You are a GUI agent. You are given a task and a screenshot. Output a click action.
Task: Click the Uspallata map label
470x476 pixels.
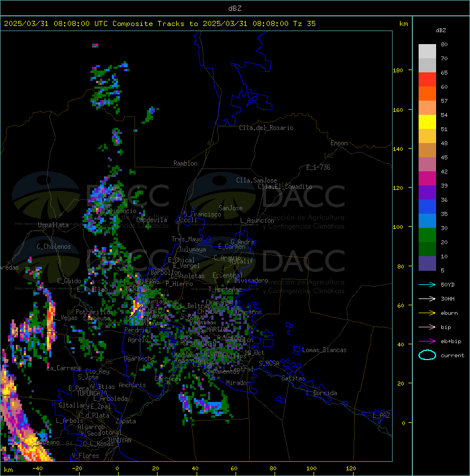pos(53,225)
